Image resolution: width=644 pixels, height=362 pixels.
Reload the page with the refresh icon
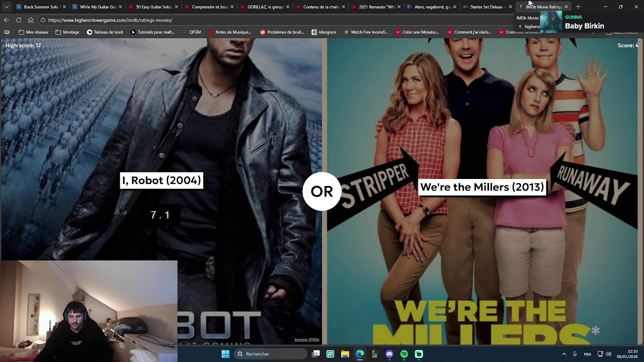(x=19, y=20)
